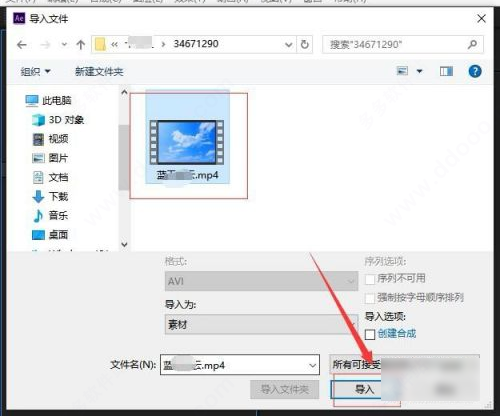Open recent locations dropdown chevron

[64, 45]
